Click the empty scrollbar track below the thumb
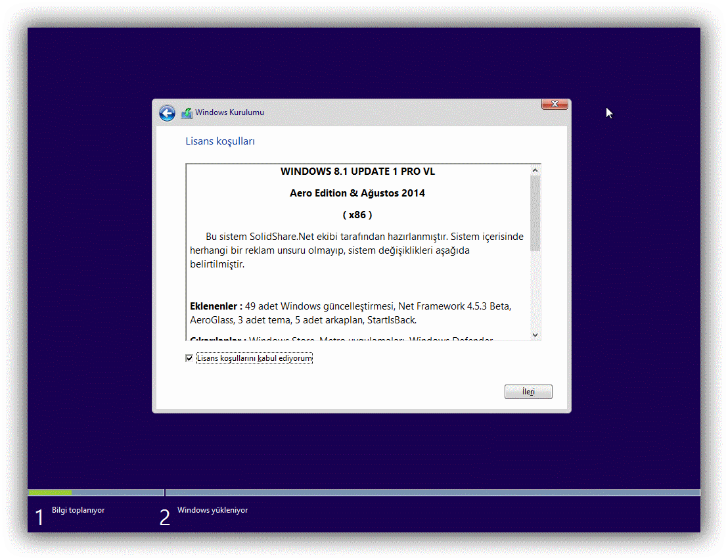The width and height of the screenshot is (728, 560). click(535, 289)
